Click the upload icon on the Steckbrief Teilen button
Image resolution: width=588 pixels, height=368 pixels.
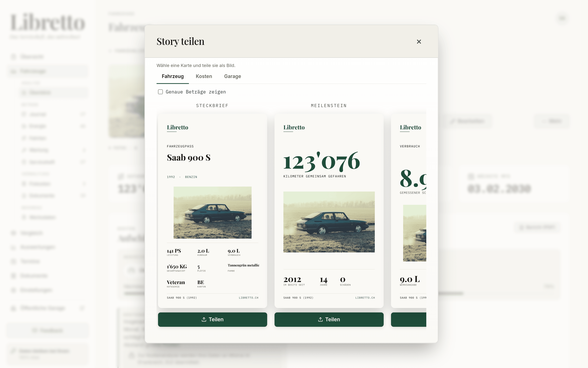point(204,319)
